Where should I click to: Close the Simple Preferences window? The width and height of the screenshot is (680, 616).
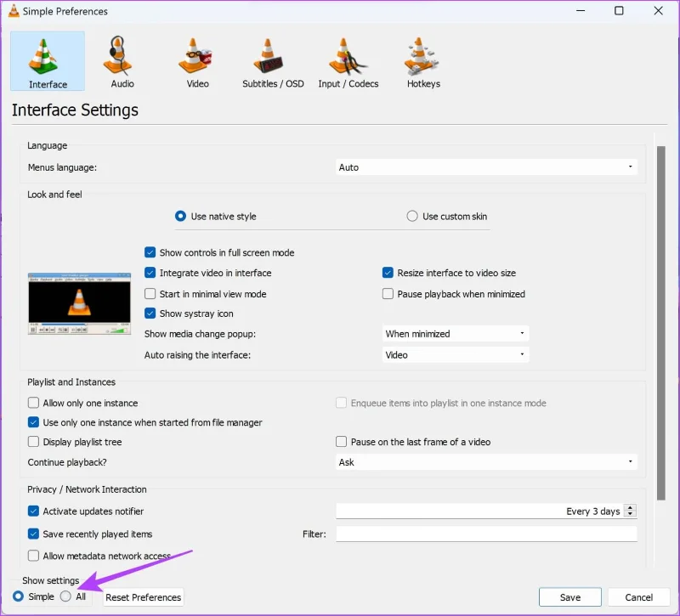click(658, 11)
